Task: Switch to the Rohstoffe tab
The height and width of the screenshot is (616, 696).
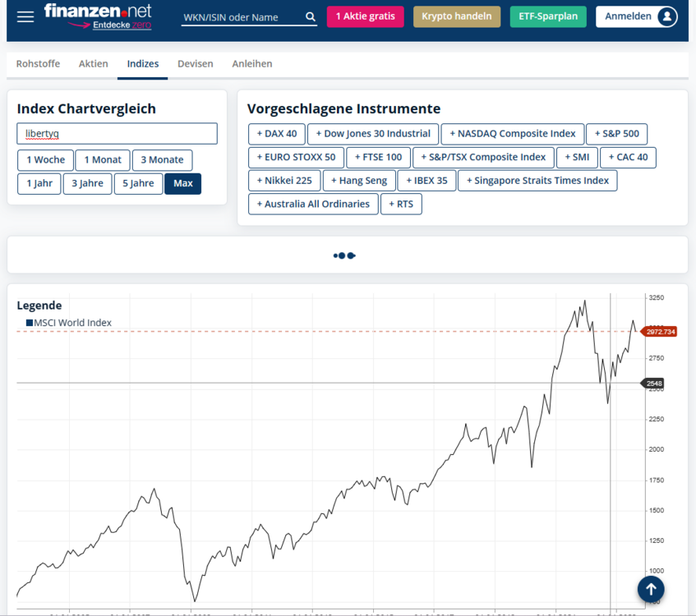Action: (38, 64)
